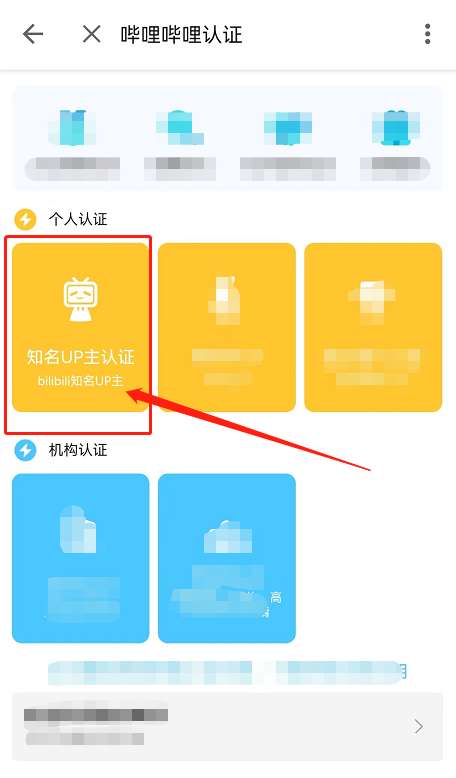Screen dimensions: 456x778
Task: Open the first blue 机构认证 card
Action: (80, 558)
